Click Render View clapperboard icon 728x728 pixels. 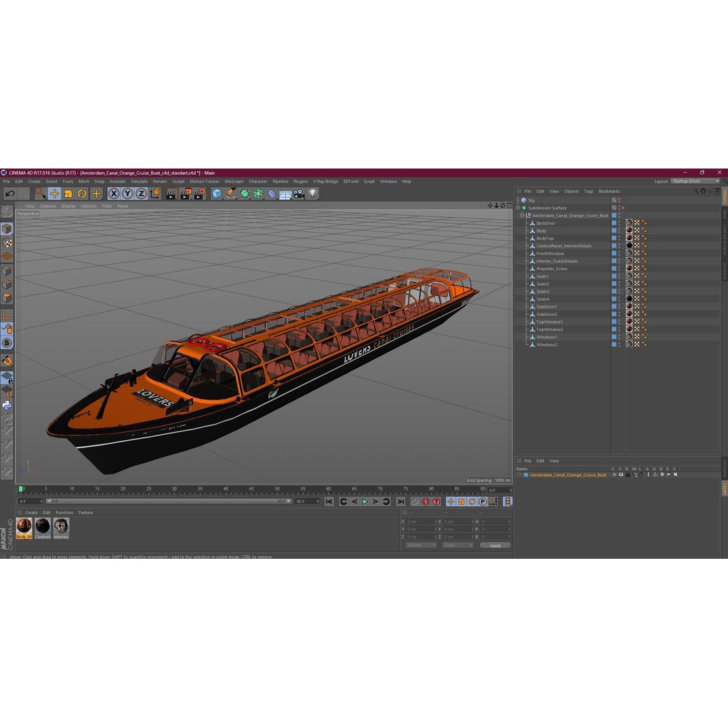click(x=171, y=193)
